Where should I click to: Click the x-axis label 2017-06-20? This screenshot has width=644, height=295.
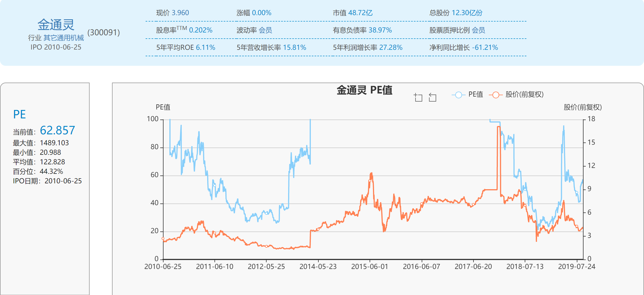click(473, 266)
